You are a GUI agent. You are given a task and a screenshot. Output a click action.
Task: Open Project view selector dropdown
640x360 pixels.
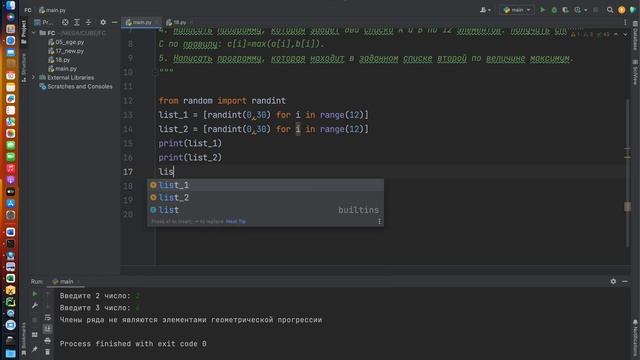point(44,22)
